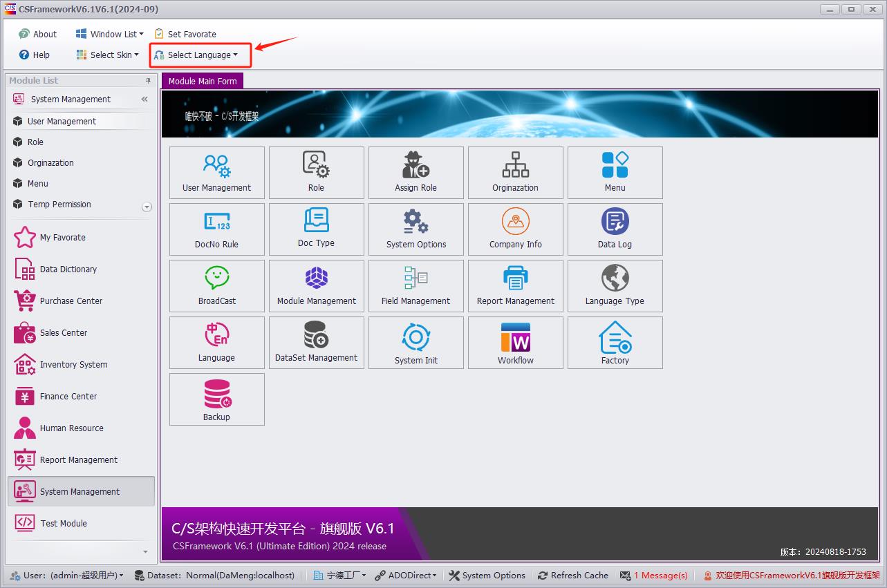Screen dimensions: 887x588
Task: Collapse the System Management sidebar header
Action: pyautogui.click(x=144, y=99)
